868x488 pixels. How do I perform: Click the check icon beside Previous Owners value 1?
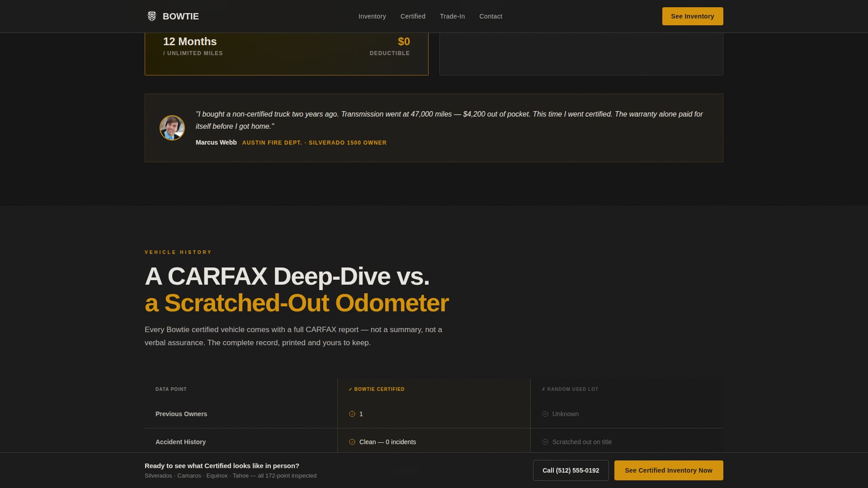(x=352, y=414)
